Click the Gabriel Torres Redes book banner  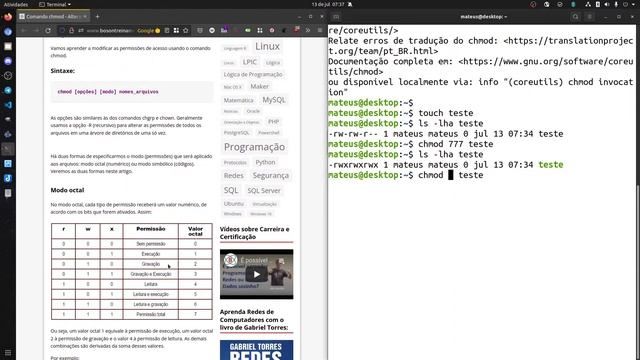point(256,350)
